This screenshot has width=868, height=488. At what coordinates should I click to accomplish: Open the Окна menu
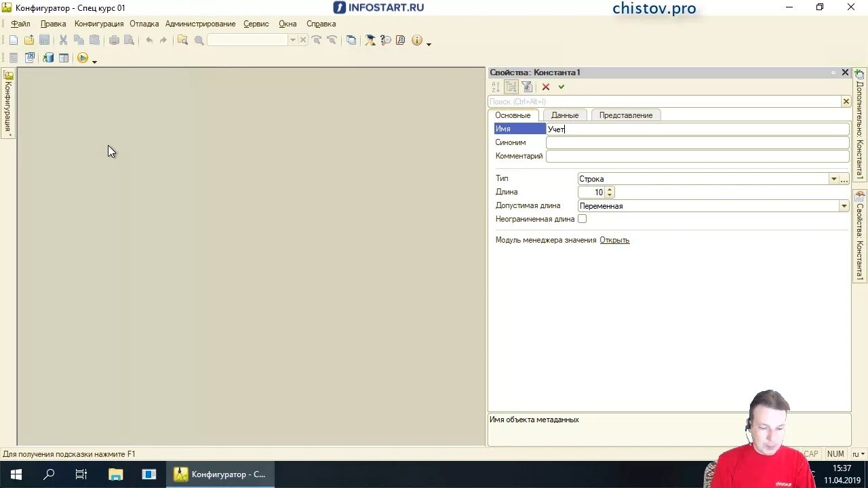coord(288,24)
